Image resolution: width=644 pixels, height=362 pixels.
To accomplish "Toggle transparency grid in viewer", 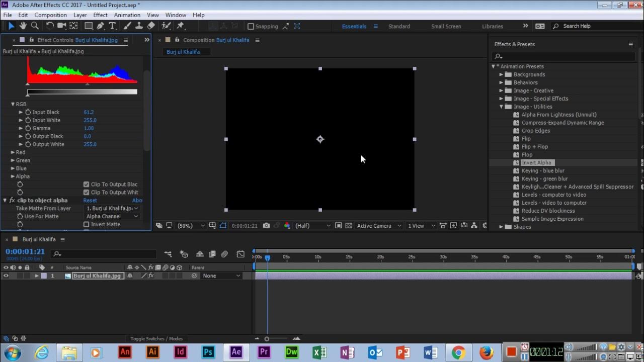I will [349, 226].
